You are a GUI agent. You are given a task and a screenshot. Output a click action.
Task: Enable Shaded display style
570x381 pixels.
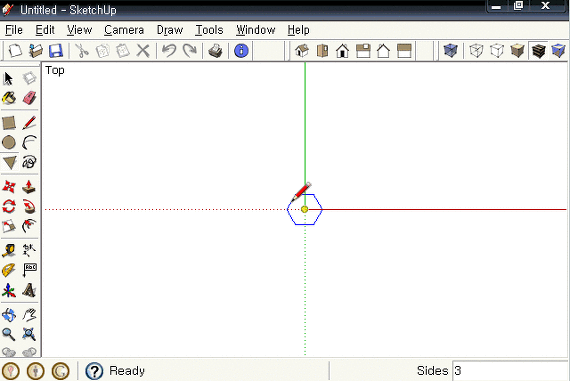point(517,51)
